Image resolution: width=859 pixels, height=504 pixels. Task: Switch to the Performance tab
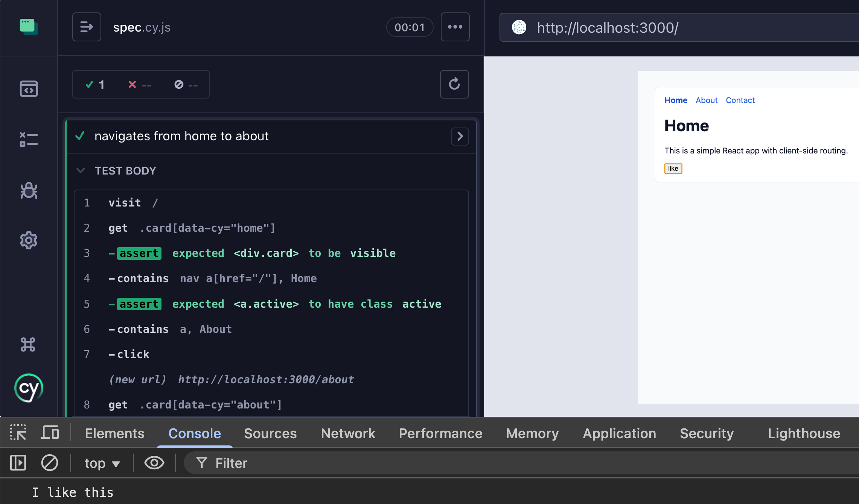(x=440, y=433)
